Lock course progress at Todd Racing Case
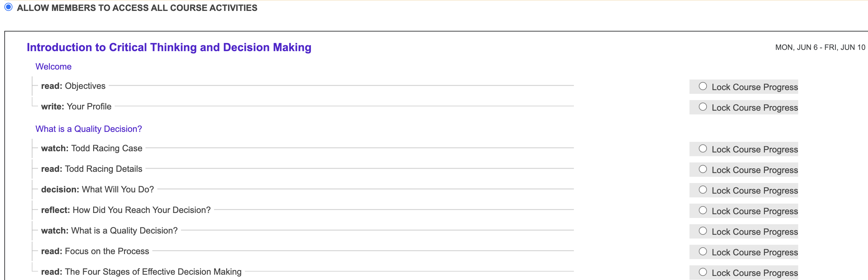The width and height of the screenshot is (868, 280). [703, 149]
